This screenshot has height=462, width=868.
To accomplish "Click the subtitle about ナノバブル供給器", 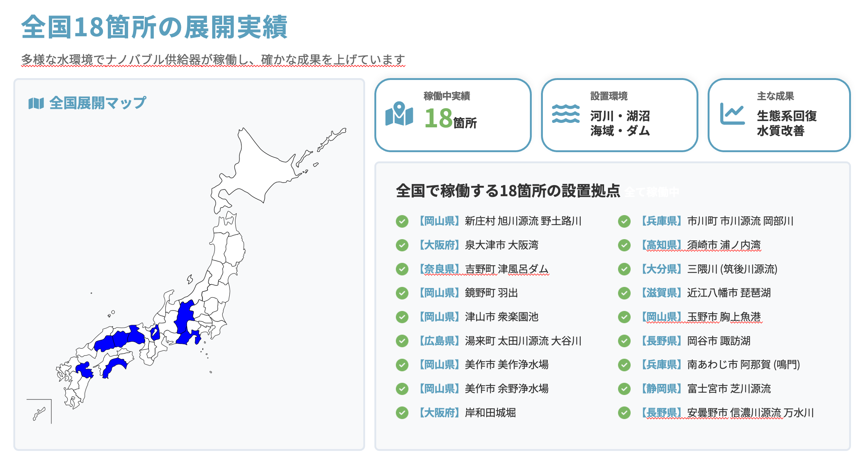I will [213, 60].
